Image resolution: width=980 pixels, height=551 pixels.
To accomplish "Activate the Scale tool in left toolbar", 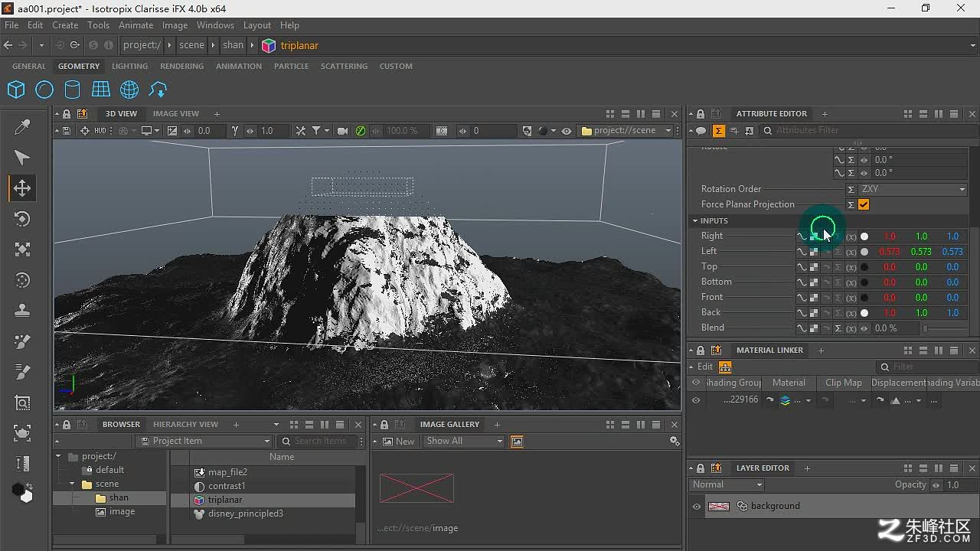I will click(22, 249).
